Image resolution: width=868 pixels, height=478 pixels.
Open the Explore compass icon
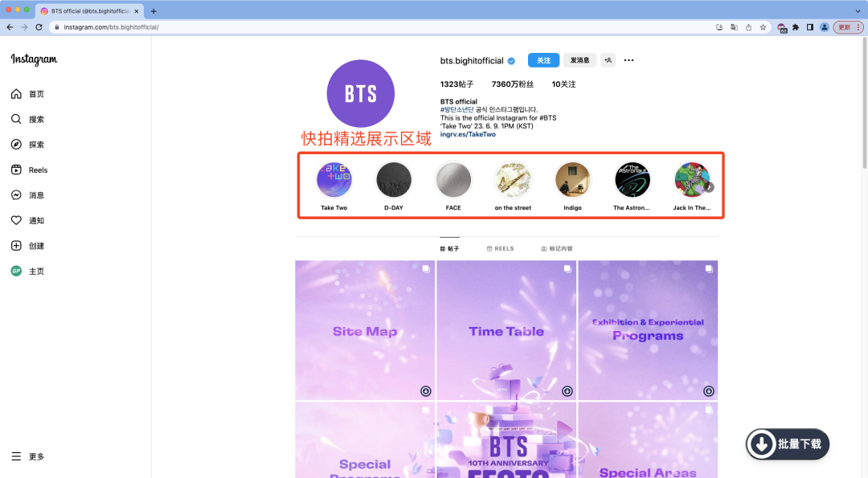coord(17,145)
